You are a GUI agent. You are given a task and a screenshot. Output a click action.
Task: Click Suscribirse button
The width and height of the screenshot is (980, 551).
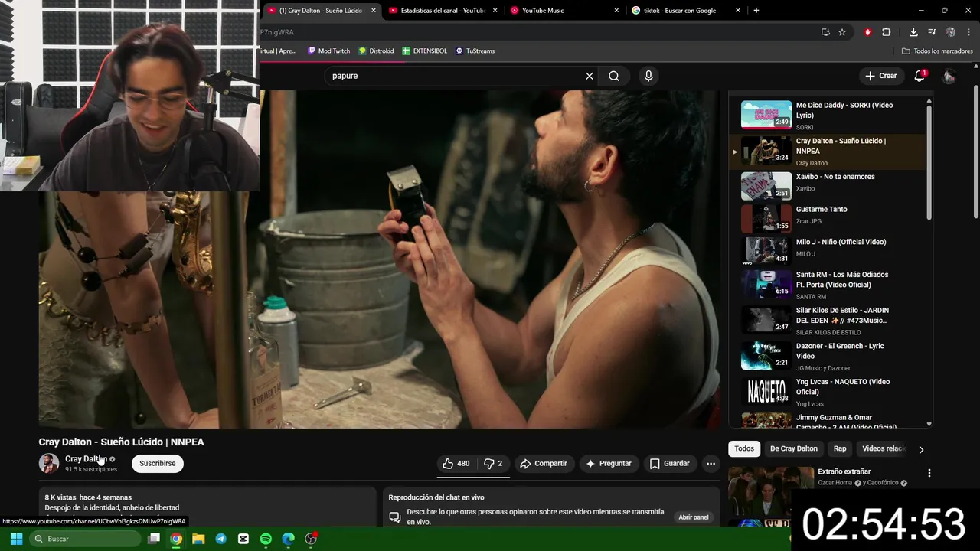157,463
